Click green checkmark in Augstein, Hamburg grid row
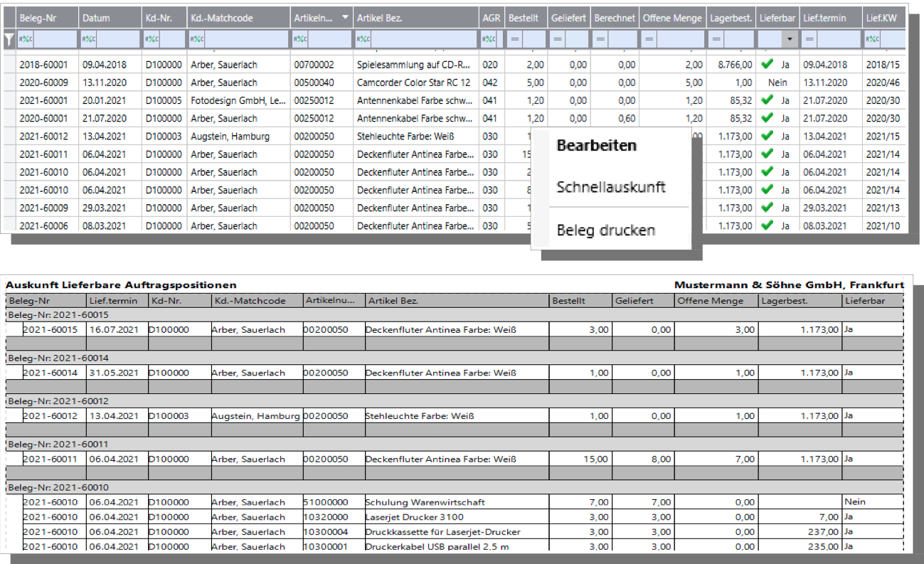This screenshot has height=564, width=924. click(x=767, y=136)
